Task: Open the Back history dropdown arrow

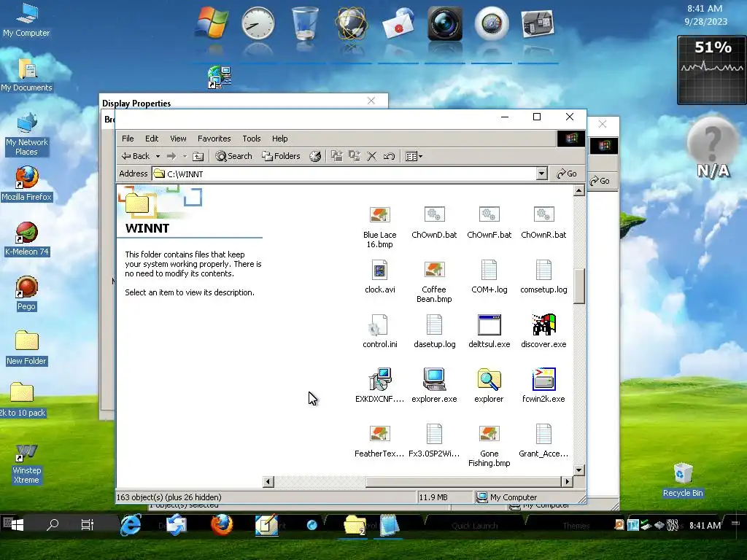Action: 158,156
